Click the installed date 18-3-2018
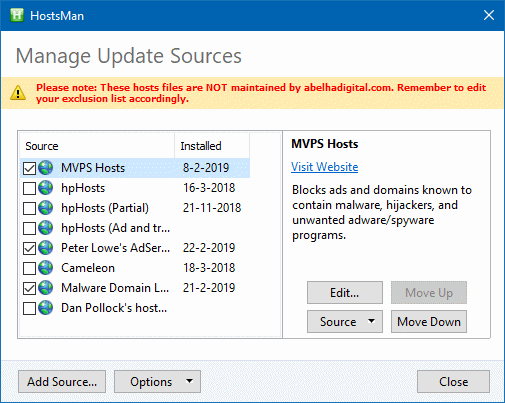The width and height of the screenshot is (505, 403). (209, 268)
